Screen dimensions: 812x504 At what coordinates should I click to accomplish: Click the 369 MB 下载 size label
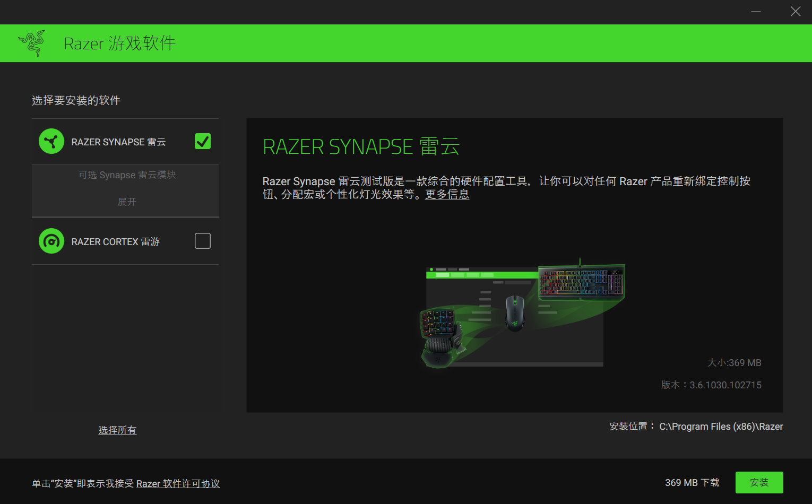(692, 482)
